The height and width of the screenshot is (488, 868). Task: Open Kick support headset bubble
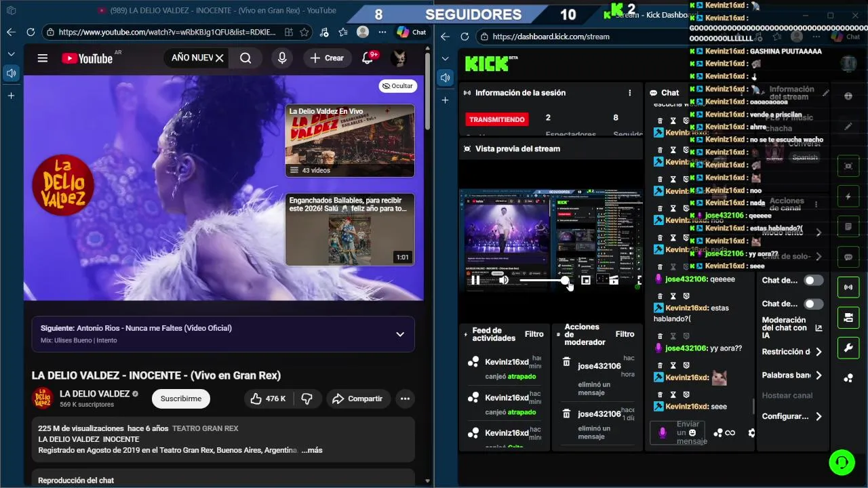pos(842,462)
